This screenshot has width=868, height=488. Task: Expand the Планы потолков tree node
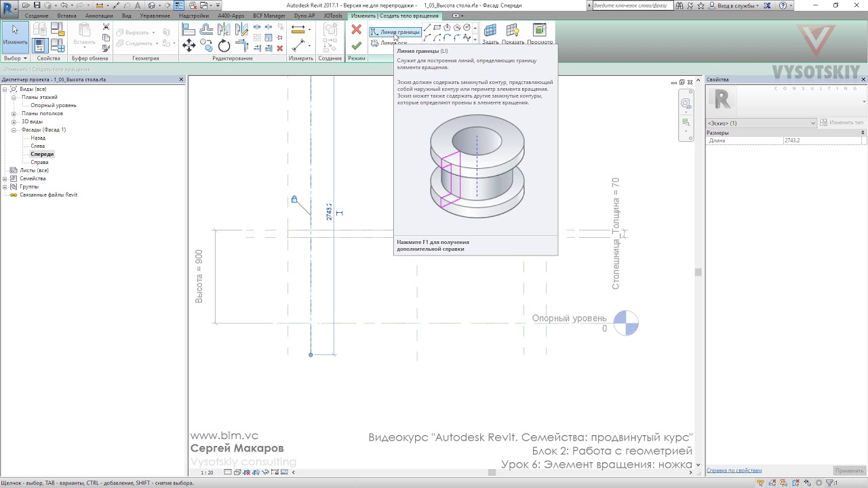[14, 113]
